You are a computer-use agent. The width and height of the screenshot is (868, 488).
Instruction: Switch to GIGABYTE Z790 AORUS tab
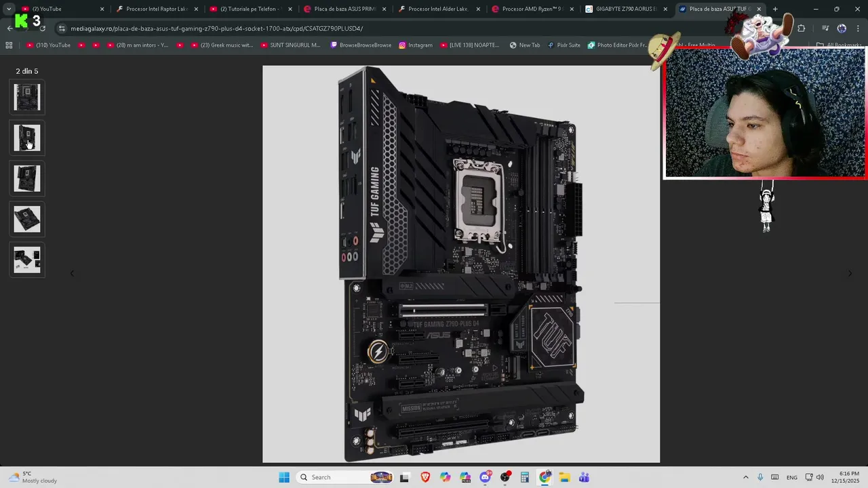tap(627, 9)
